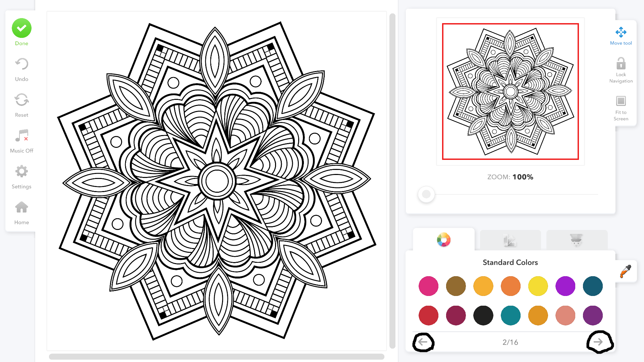644x362 pixels.
Task: Click Fit to Screen
Action: coord(621,101)
